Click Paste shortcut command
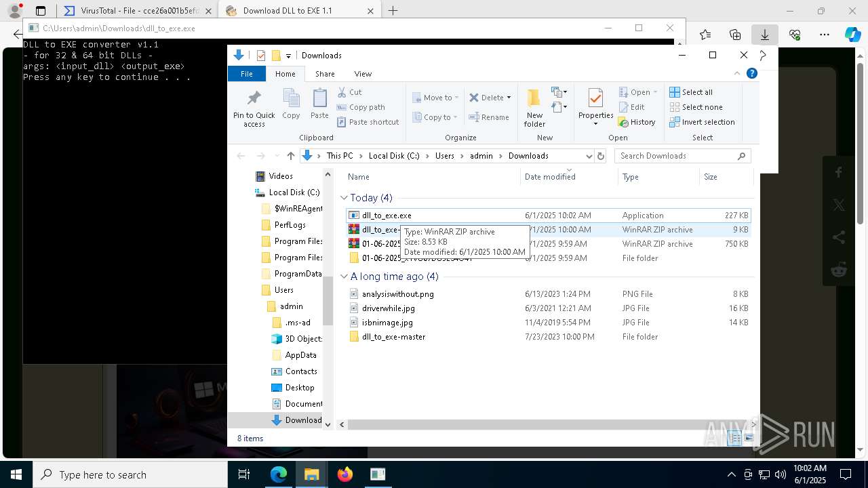This screenshot has height=488, width=868. [x=368, y=122]
